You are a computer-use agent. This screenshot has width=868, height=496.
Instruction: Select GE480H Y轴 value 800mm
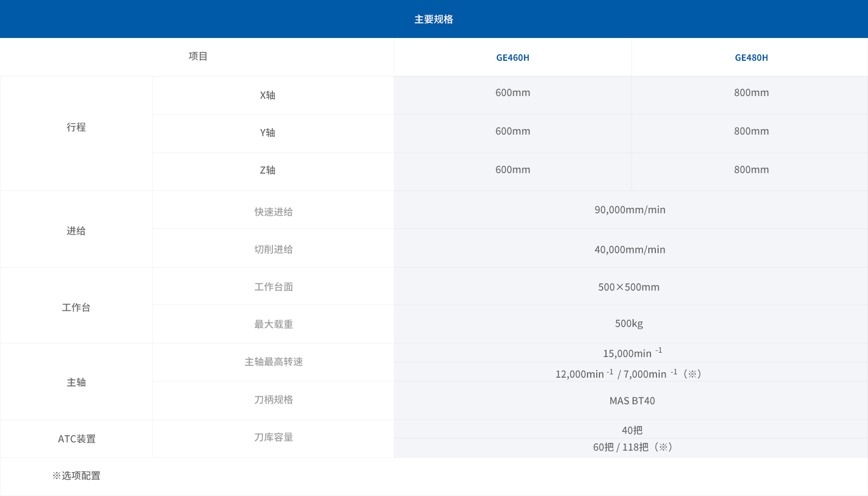751,131
